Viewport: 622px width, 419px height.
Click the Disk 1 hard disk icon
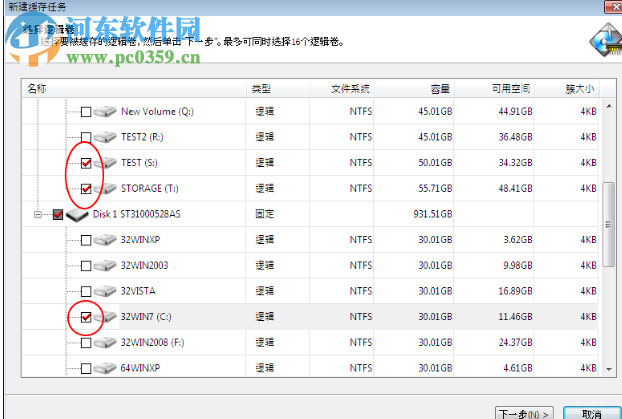77,215
